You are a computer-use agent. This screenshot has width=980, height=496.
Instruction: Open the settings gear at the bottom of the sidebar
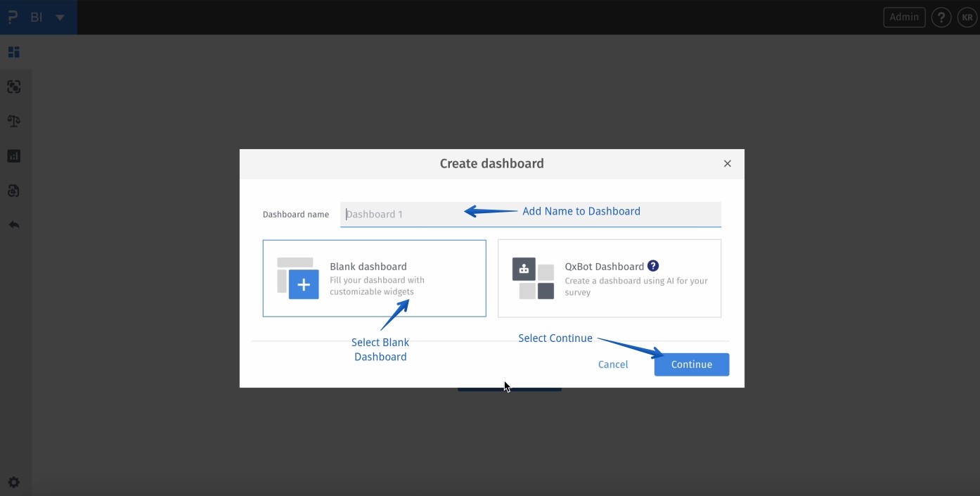click(14, 483)
